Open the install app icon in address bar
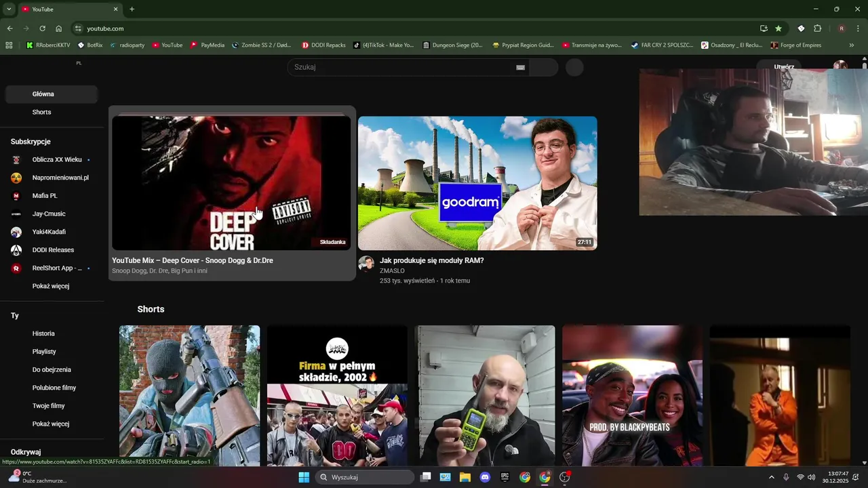 click(764, 28)
